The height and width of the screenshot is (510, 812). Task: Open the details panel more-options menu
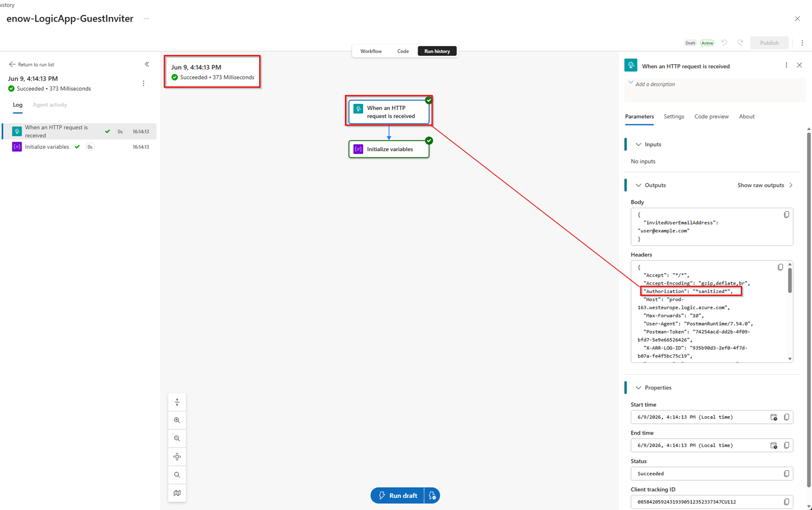(786, 65)
